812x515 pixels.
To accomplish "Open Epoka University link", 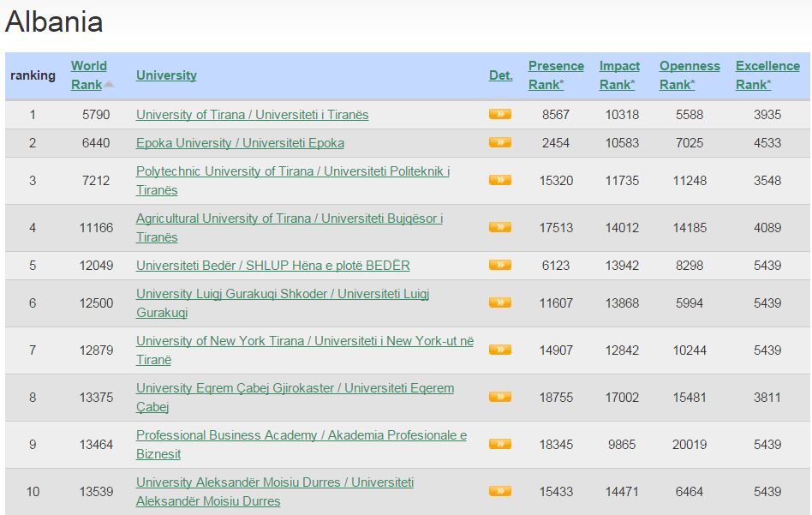I will pyautogui.click(x=240, y=143).
